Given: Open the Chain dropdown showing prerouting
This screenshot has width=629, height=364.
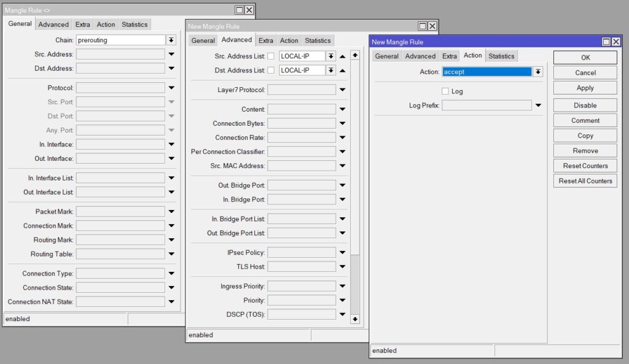Looking at the screenshot, I should tap(171, 40).
